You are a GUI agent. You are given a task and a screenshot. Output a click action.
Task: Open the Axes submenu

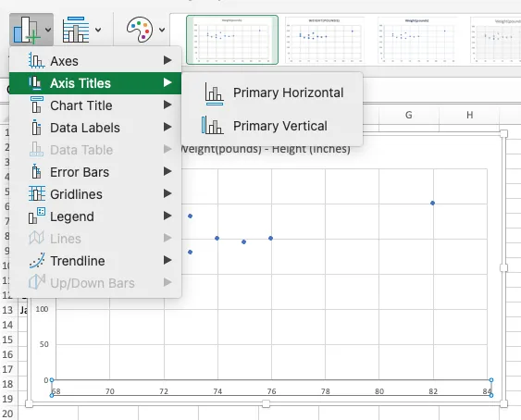click(x=95, y=61)
